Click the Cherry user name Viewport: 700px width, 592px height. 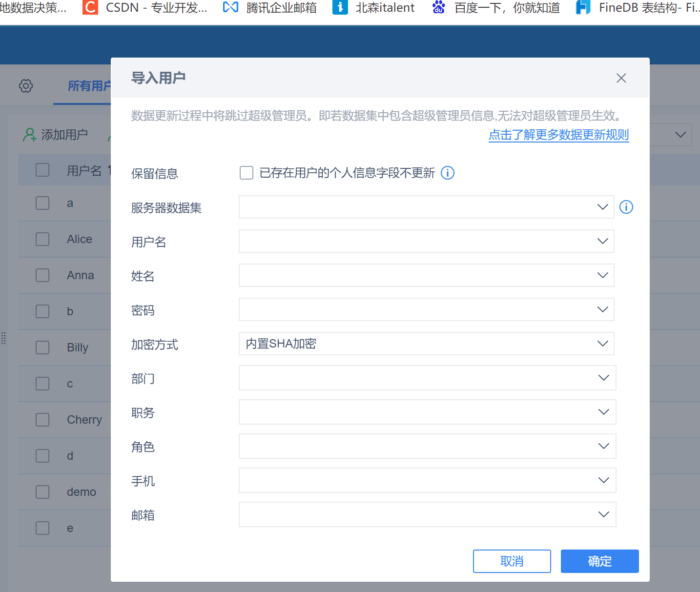(84, 420)
